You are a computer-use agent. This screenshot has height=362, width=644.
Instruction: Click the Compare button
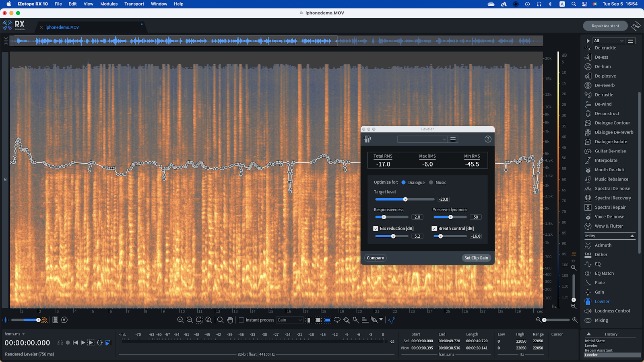tap(376, 258)
